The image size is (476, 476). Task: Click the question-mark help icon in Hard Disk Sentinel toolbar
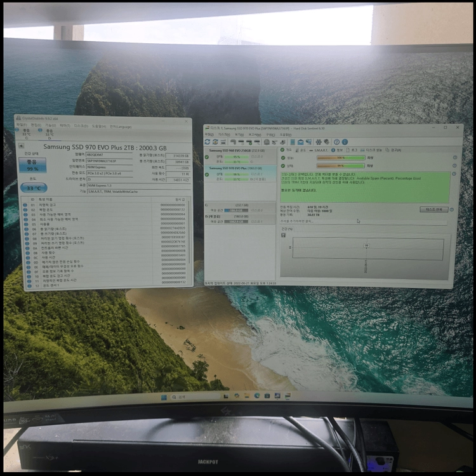[x=336, y=142]
